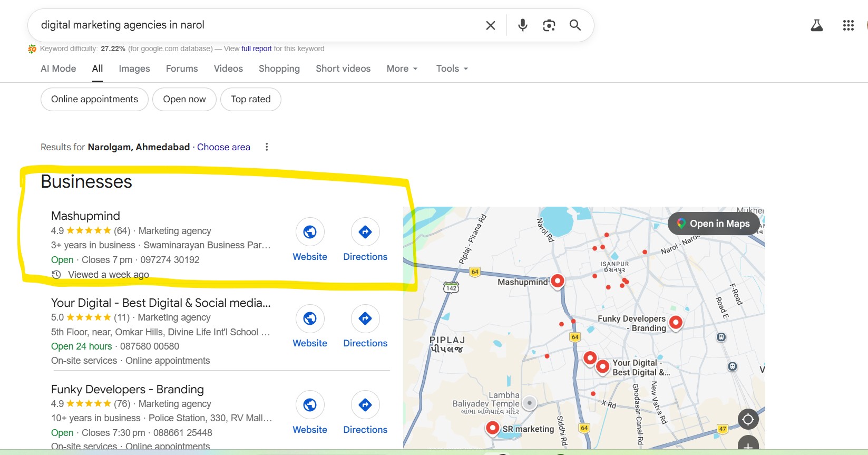Click Your Digital phone 087580 00580

[x=150, y=346]
